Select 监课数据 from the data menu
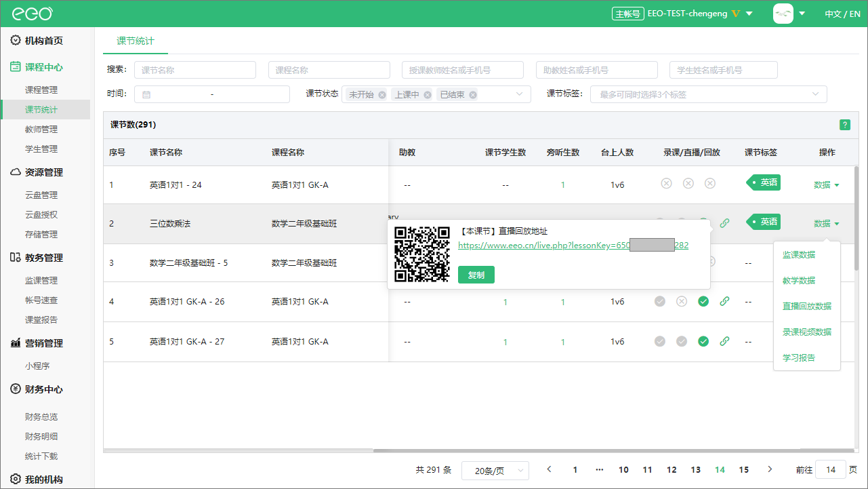 pyautogui.click(x=799, y=255)
